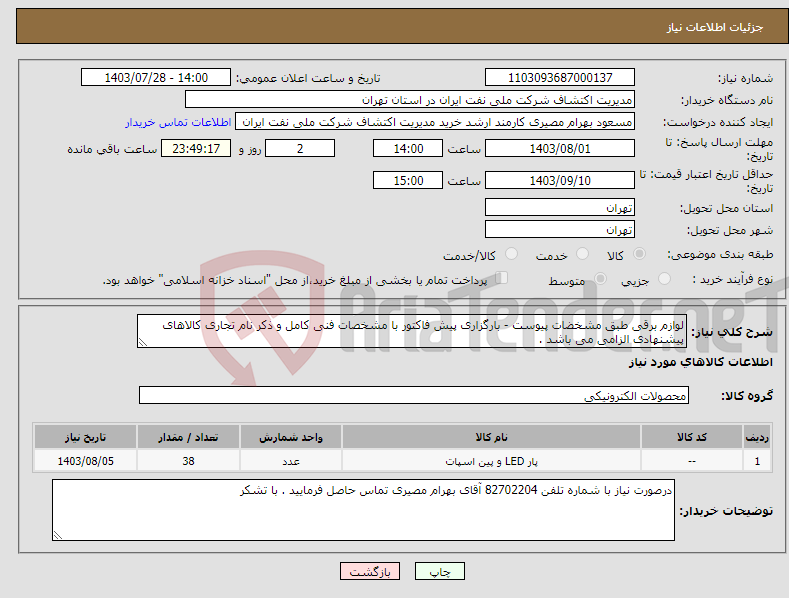
Task: Click the item name پار LED و پین اسپات
Action: tap(491, 461)
